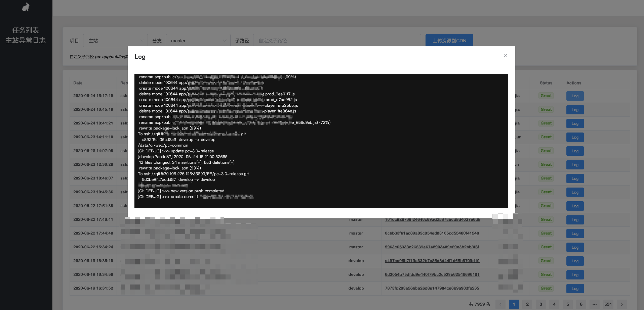Open the 项目 dropdown showing 主站
This screenshot has width=644, height=310.
coord(115,40)
